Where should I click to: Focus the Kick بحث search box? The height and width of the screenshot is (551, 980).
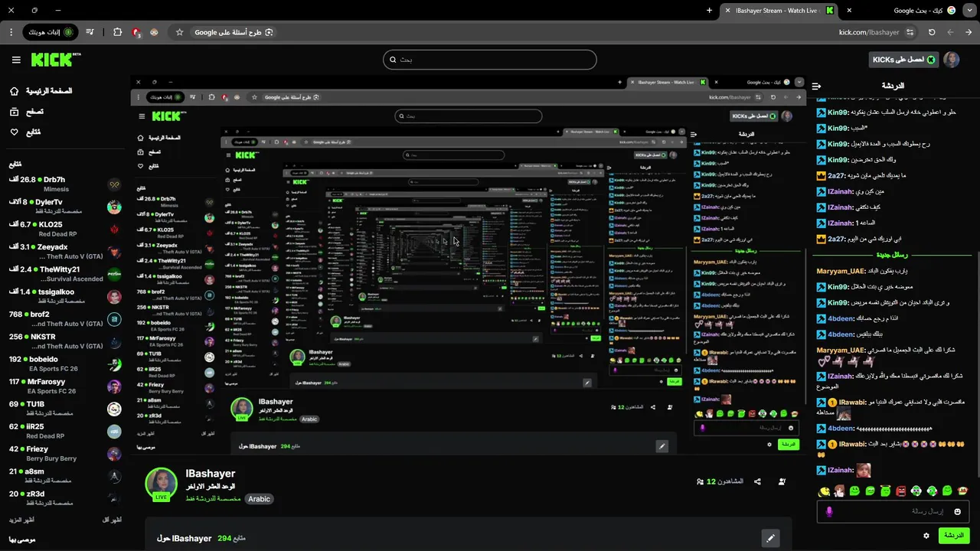[x=490, y=60]
